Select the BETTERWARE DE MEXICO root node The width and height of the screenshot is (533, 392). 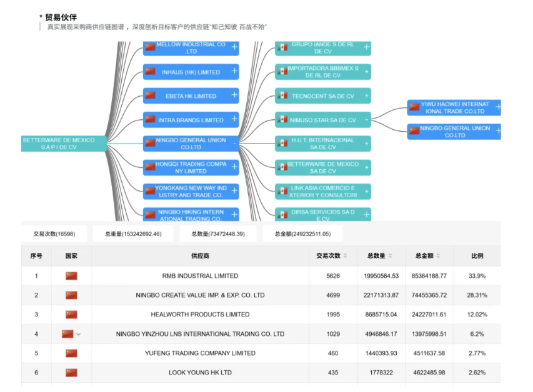point(59,144)
